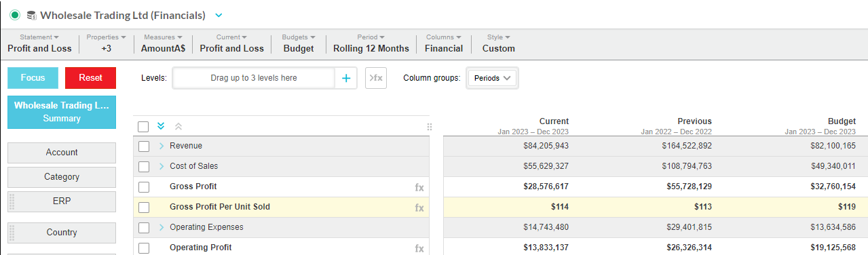Click the Focus button
Image resolution: width=868 pixels, height=255 pixels.
[x=33, y=77]
